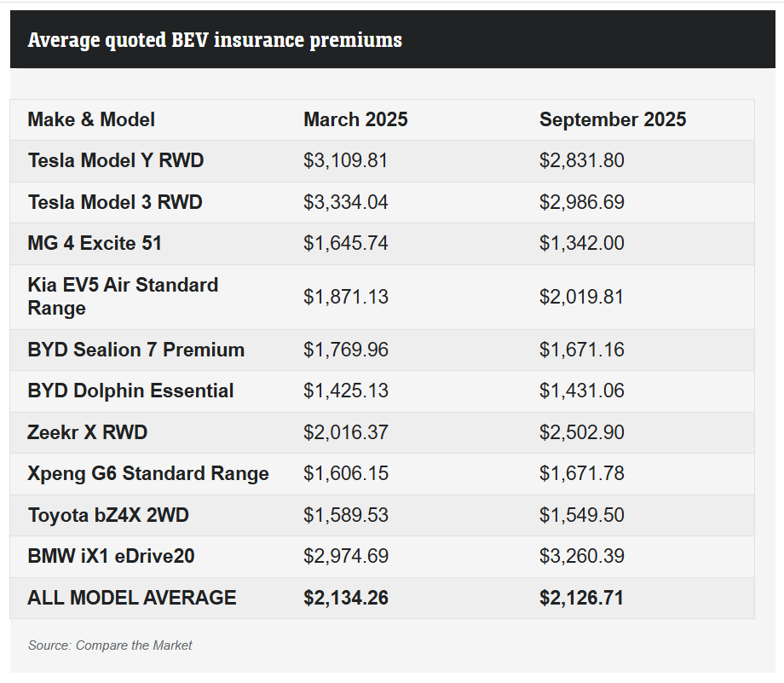Screen dimensions: 784x683
Task: Select Kia EV5 Air Standard Range label
Action: (123, 296)
